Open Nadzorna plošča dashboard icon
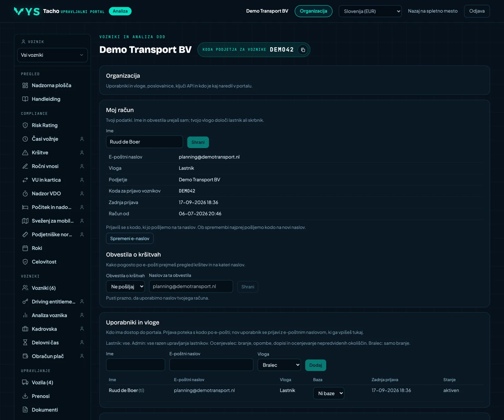 tap(25, 85)
